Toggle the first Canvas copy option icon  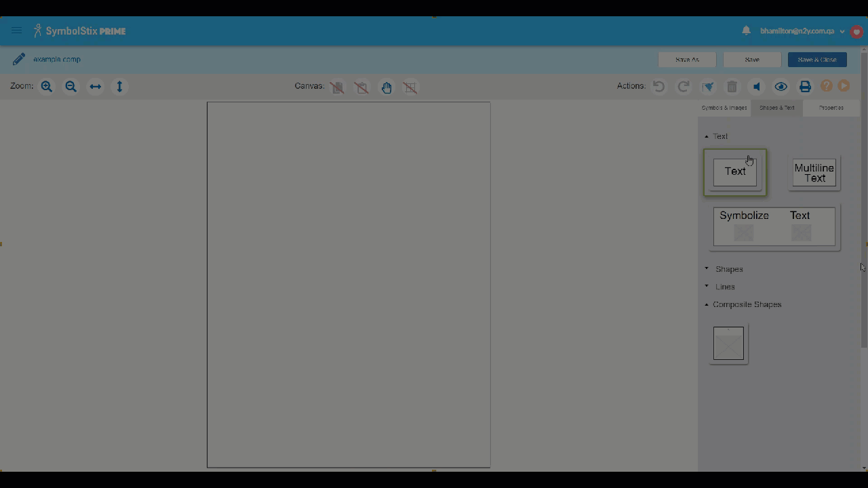tap(337, 87)
